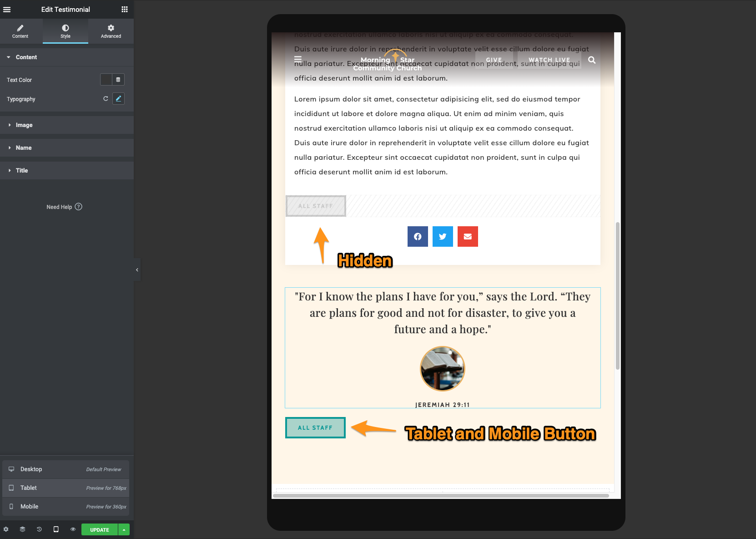Image resolution: width=756 pixels, height=539 pixels.
Task: Open global colors for Text Color
Action: coord(118,80)
